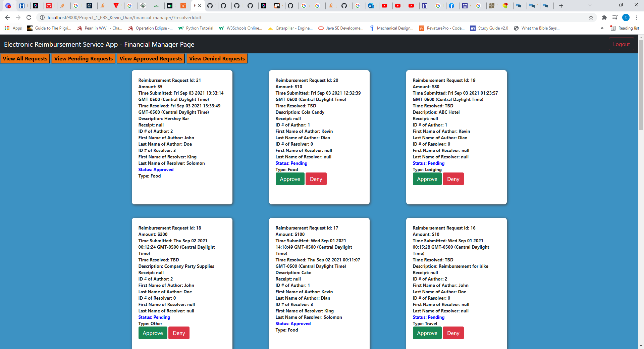Click the W3Schools Online bookmark icon
Image resolution: width=644 pixels, height=349 pixels.
click(221, 28)
